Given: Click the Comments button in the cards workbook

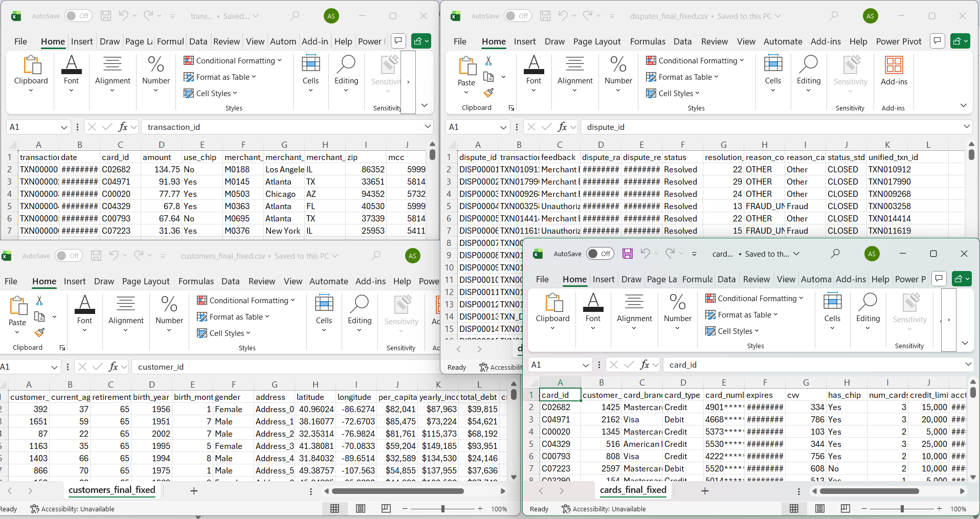Looking at the screenshot, I should (939, 279).
